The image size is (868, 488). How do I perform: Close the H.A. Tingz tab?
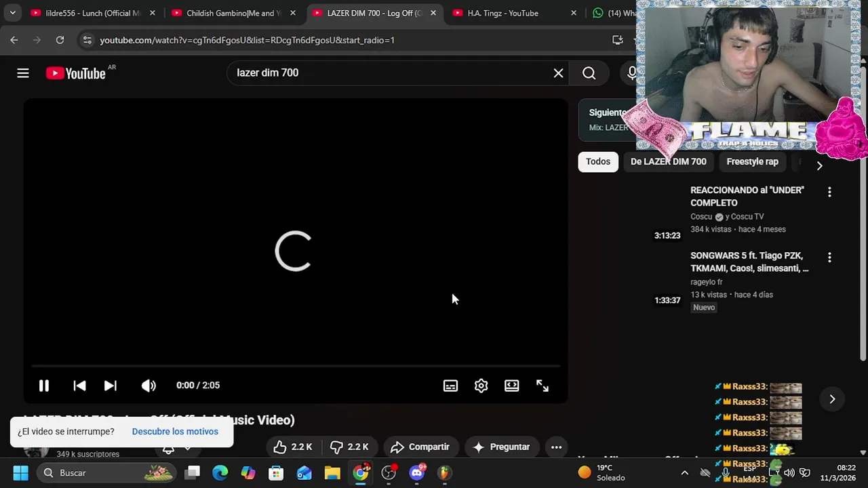pyautogui.click(x=574, y=13)
